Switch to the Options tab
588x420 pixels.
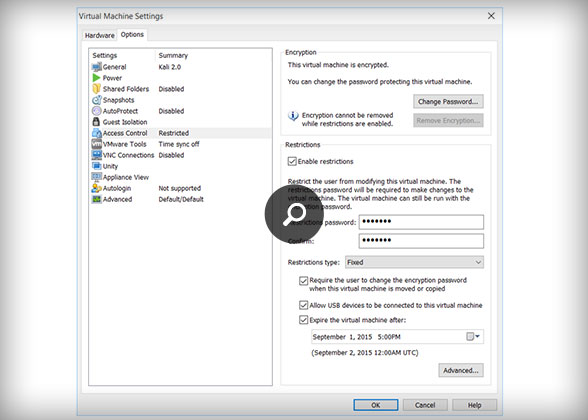[x=132, y=34]
